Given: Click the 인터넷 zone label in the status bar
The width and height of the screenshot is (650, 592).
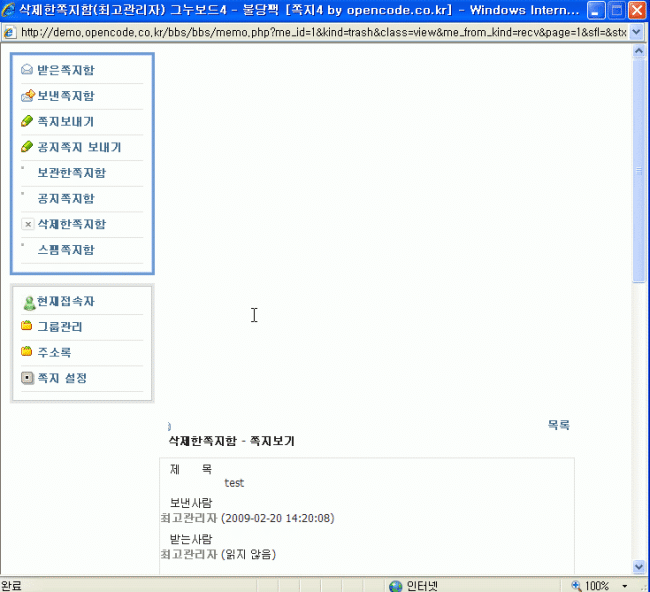Looking at the screenshot, I should (x=422, y=586).
